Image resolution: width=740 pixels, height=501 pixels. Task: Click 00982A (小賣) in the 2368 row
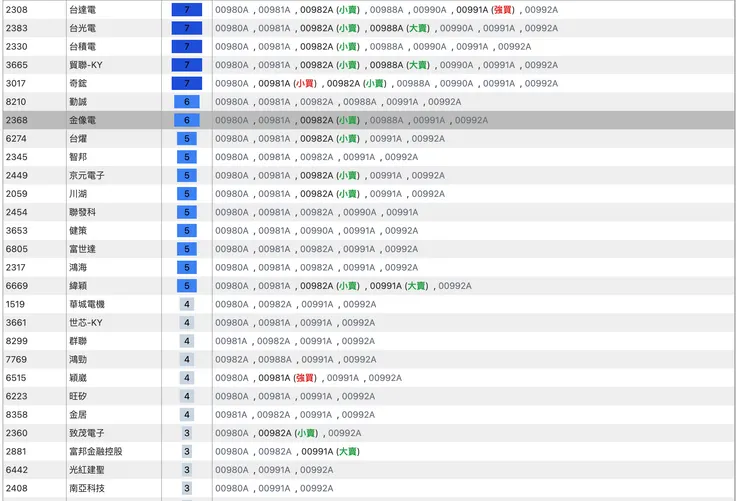tap(330, 120)
